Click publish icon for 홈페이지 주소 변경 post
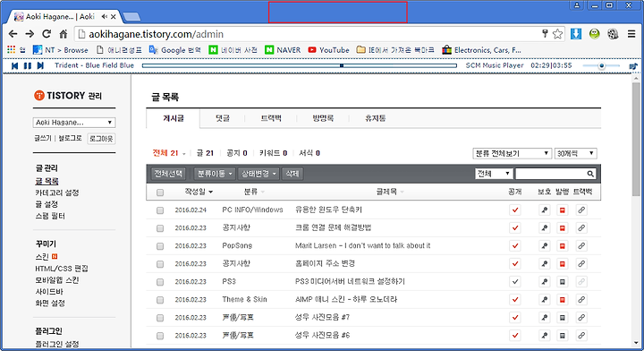The width and height of the screenshot is (644, 351). (x=563, y=264)
